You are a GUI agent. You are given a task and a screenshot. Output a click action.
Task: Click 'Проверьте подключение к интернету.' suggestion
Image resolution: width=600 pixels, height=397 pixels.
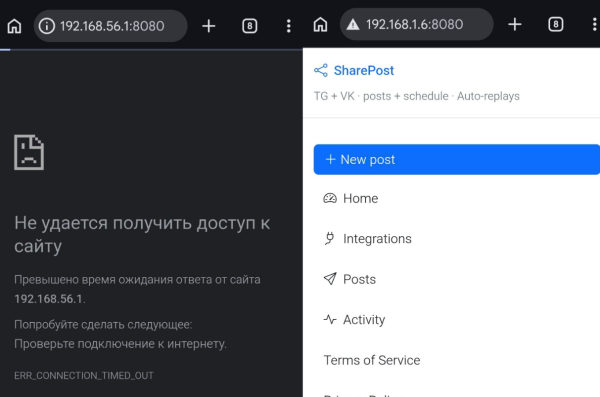(121, 343)
